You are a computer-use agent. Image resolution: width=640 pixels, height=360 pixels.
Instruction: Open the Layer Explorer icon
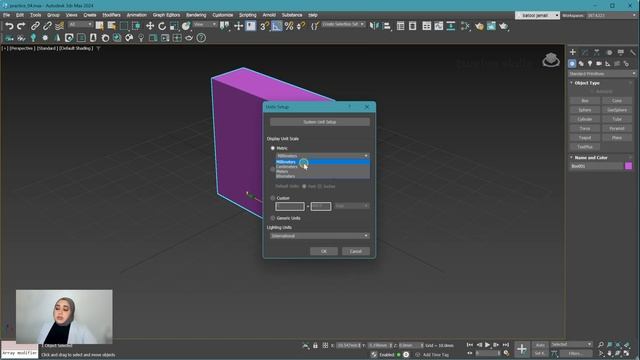(x=413, y=26)
